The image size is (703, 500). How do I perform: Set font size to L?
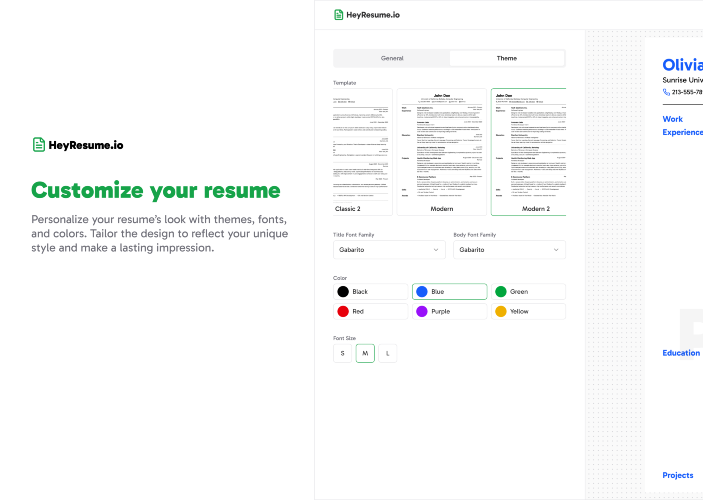tap(387, 353)
